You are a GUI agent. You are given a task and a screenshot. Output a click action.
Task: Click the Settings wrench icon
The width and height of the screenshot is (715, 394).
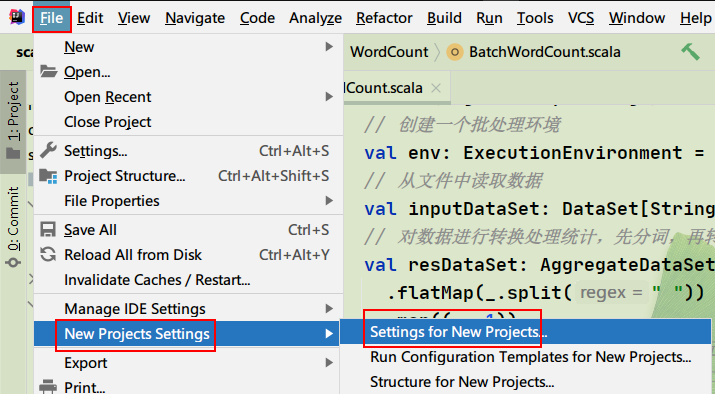tap(48, 150)
